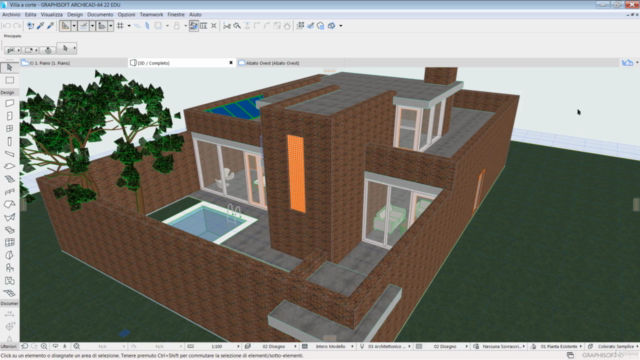640x360 pixels.
Task: Click the Fit in Window icon
Action: (76, 347)
